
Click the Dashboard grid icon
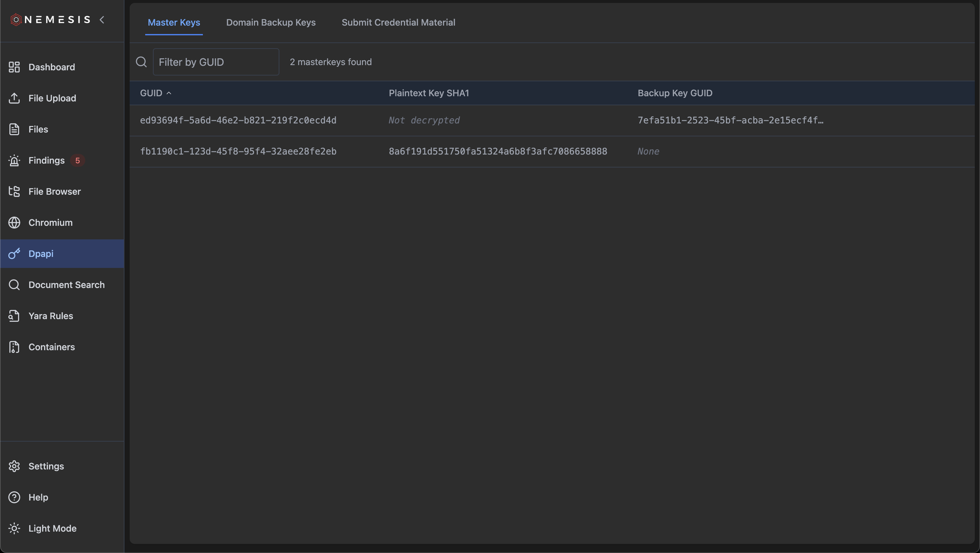[14, 67]
